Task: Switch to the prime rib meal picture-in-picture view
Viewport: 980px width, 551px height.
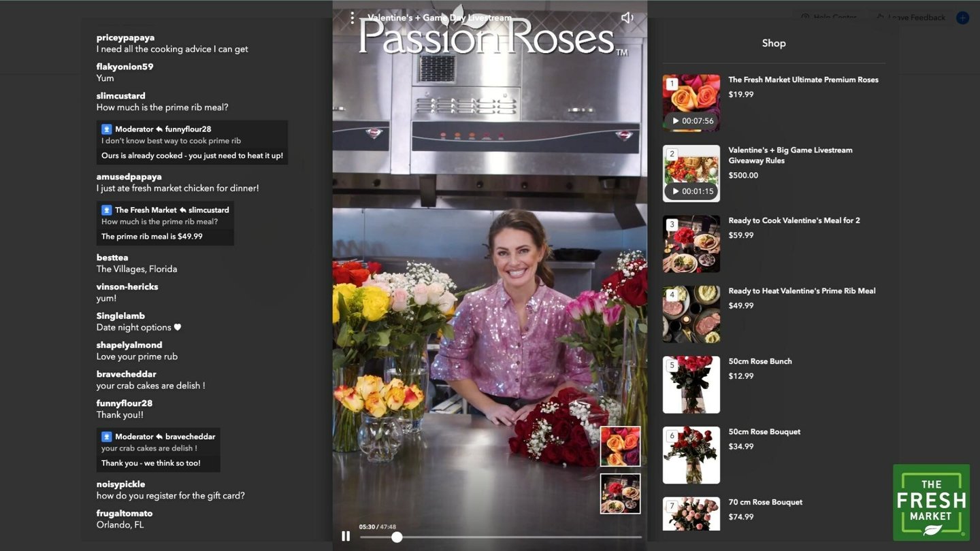Action: pos(620,493)
